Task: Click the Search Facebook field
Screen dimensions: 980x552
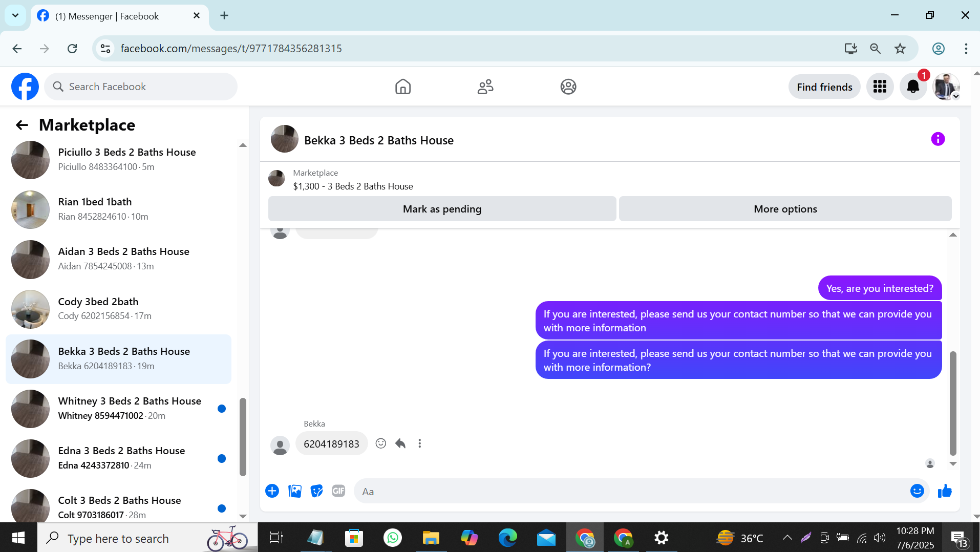Action: tap(141, 87)
